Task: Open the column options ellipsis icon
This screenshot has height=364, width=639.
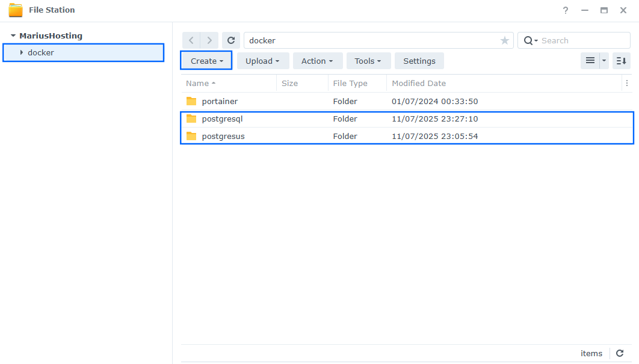Action: click(627, 83)
